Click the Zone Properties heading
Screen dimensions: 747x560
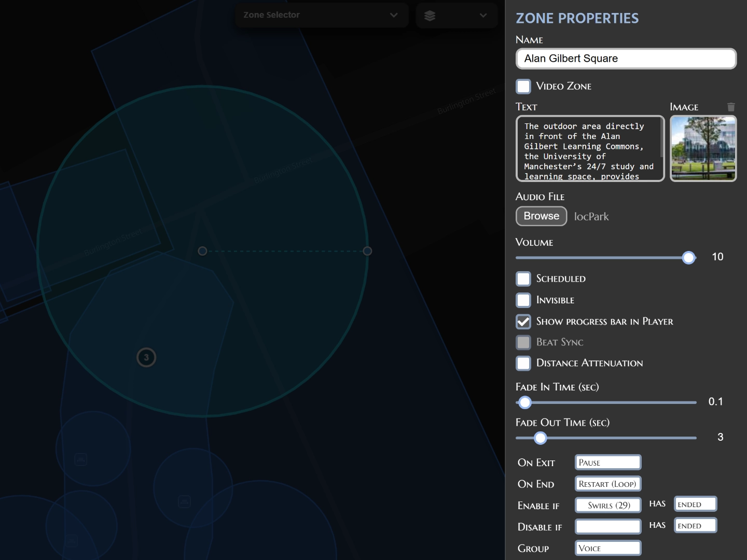click(x=577, y=19)
